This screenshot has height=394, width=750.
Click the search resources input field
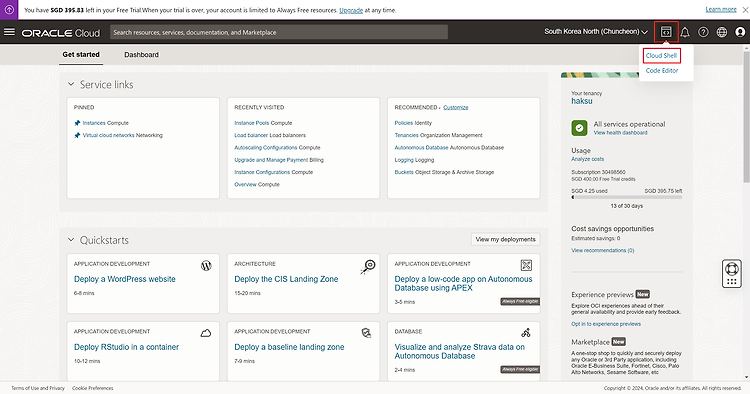coord(279,32)
